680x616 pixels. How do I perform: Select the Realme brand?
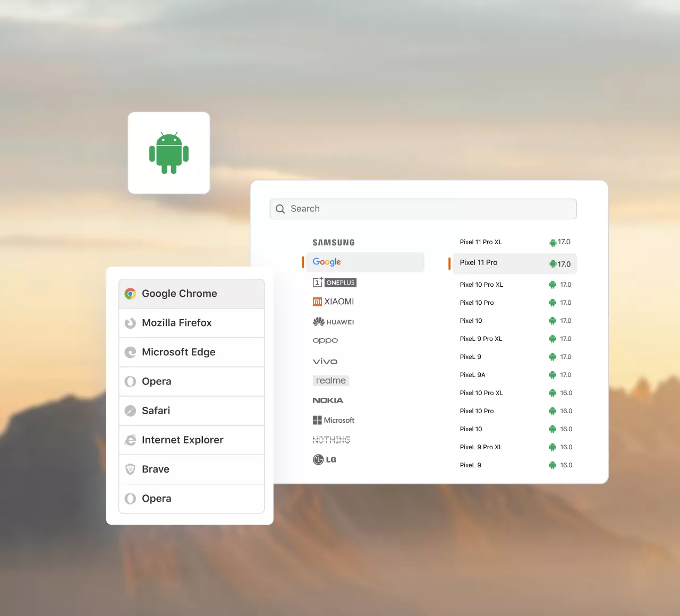[331, 381]
